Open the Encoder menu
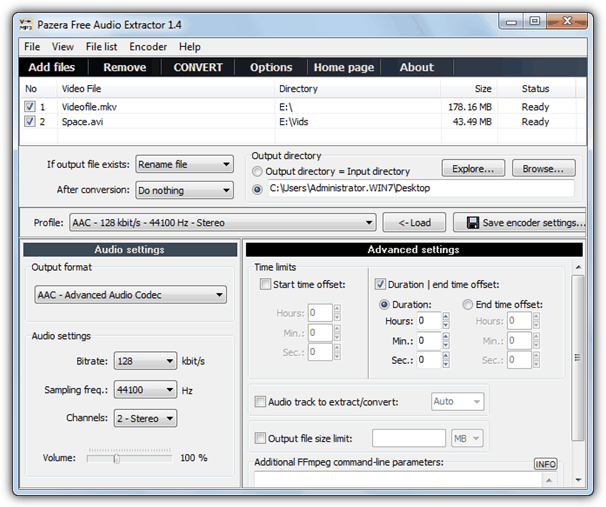This screenshot has width=606, height=507. point(148,47)
